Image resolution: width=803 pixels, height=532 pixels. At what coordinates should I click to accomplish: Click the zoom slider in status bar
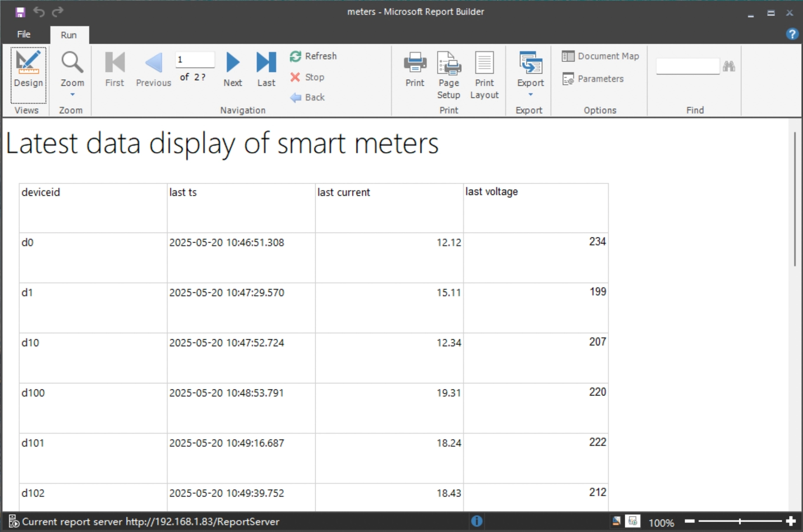coord(740,521)
